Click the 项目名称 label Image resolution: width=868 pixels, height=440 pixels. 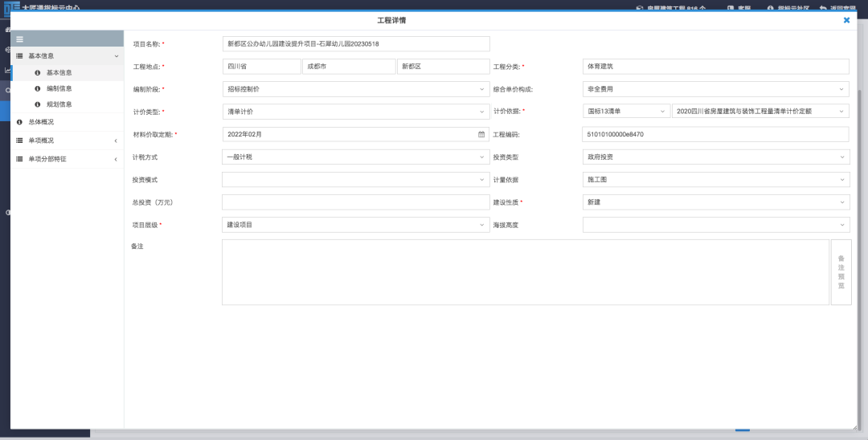147,43
